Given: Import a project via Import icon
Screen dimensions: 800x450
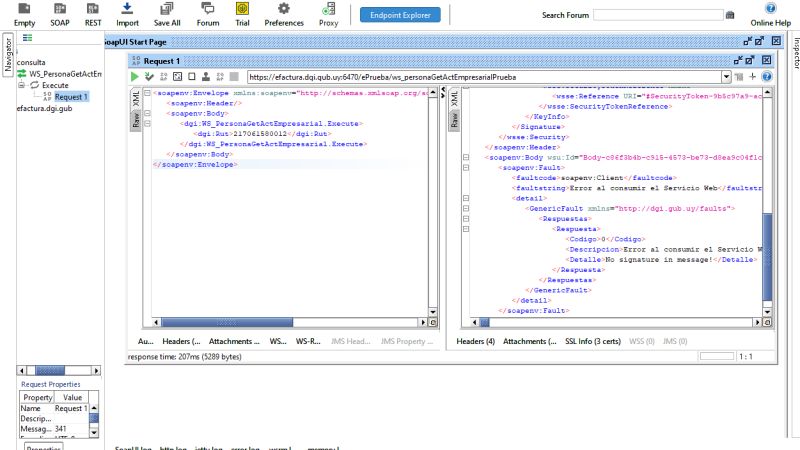Looking at the screenshot, I should click(127, 15).
